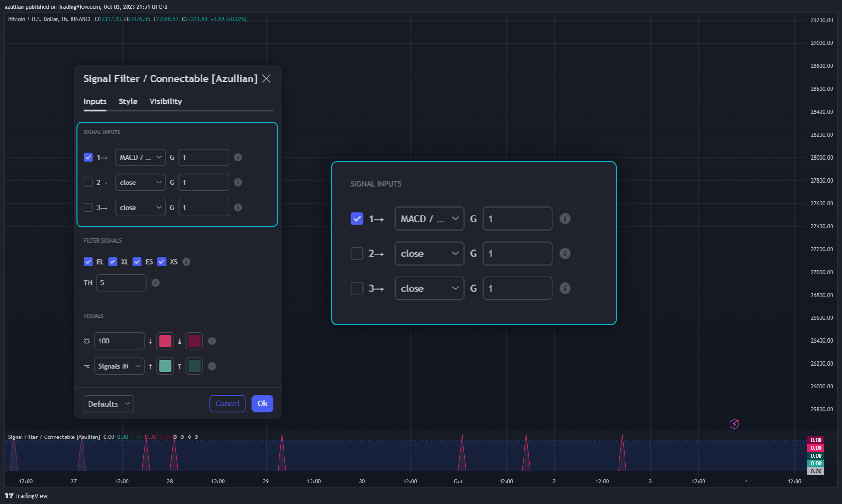Pick the light teal up-arrow color swatch

[165, 366]
